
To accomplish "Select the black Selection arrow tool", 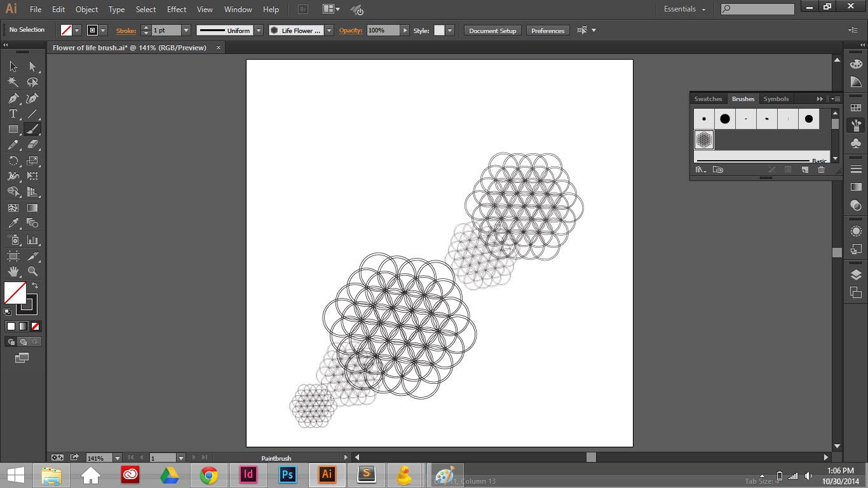I will pos(11,66).
